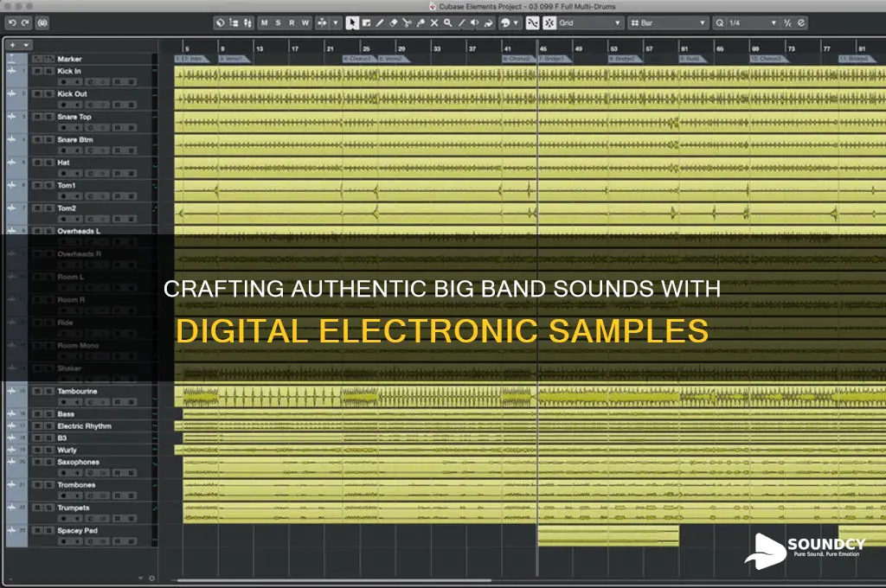Image resolution: width=886 pixels, height=588 pixels.
Task: Select the Tom1 track name
Action: click(x=67, y=185)
